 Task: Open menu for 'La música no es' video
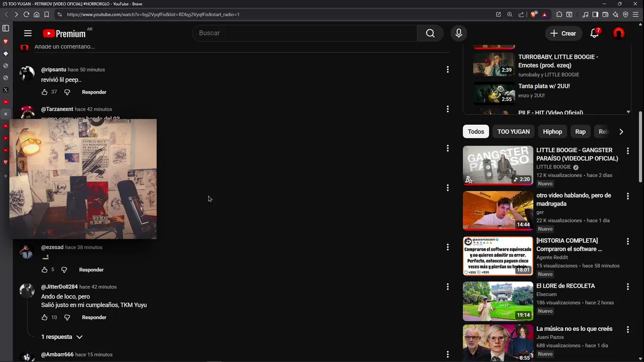coord(627,330)
